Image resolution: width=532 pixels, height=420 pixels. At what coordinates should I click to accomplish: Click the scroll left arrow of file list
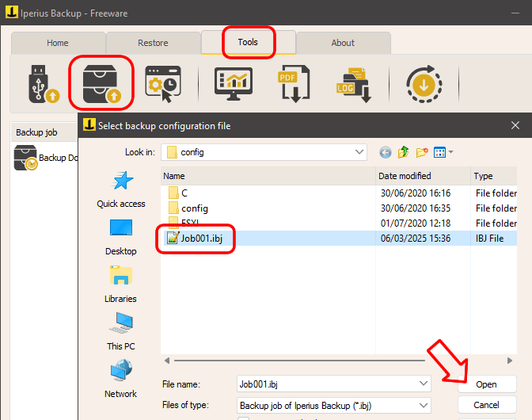[x=167, y=361]
